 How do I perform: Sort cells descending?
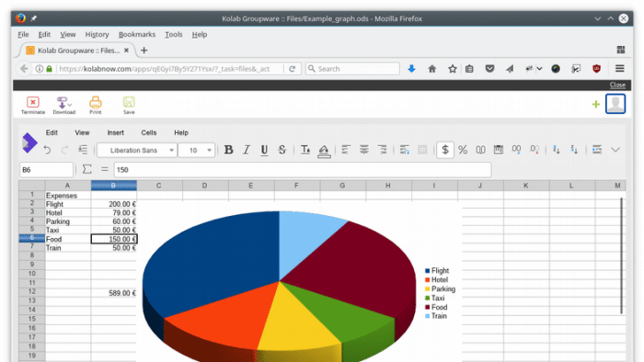[574, 150]
